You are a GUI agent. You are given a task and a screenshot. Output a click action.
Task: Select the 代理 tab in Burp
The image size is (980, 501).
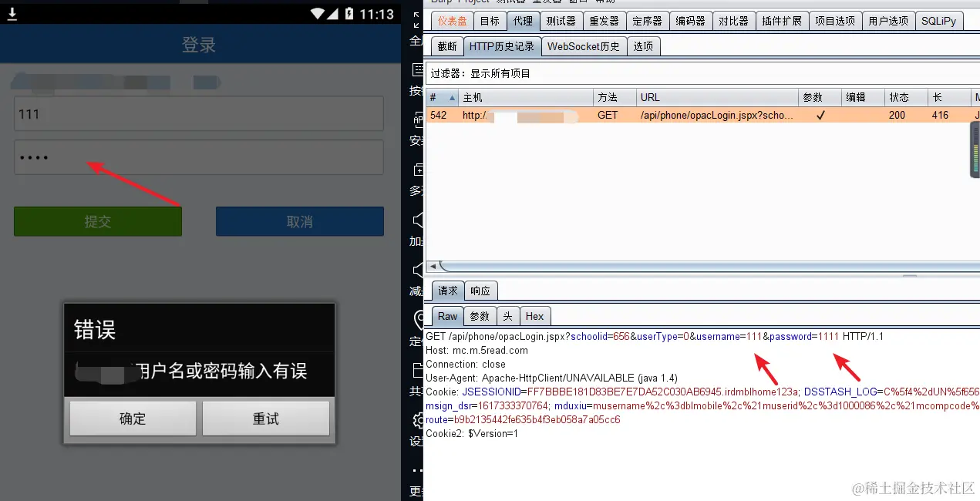(x=523, y=21)
